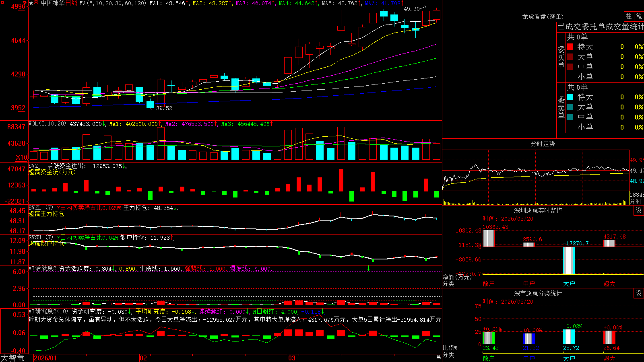Open 设 settings for 深市超赢分类统计
Viewport: 644px width, 362px height.
639,293
